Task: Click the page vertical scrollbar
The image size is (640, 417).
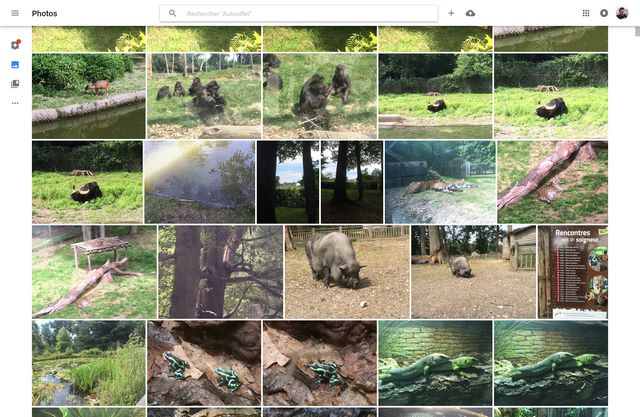Action: coord(634,200)
